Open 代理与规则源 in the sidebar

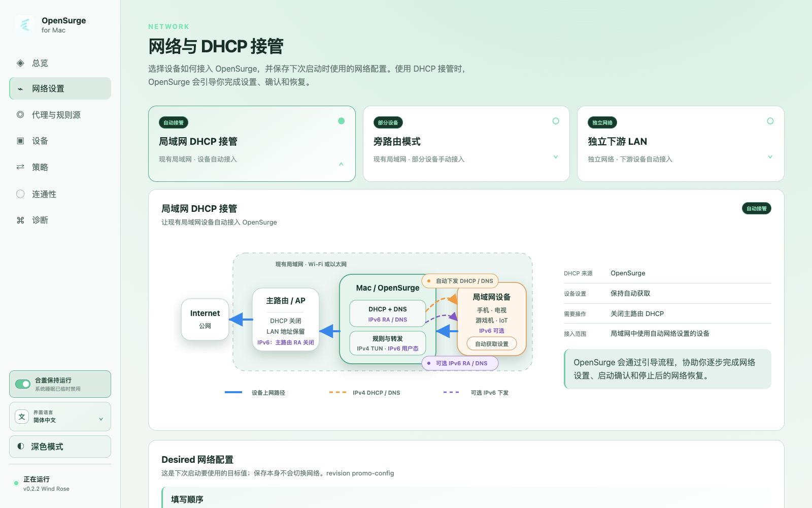coord(60,115)
